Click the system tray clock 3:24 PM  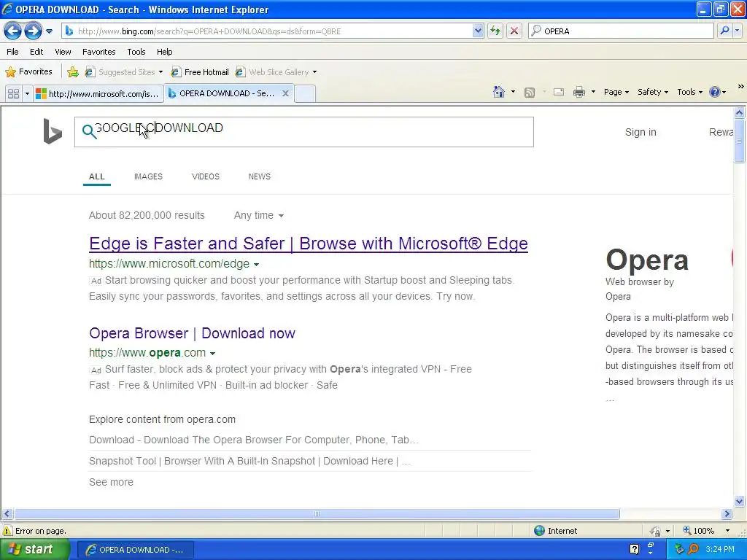tap(720, 549)
